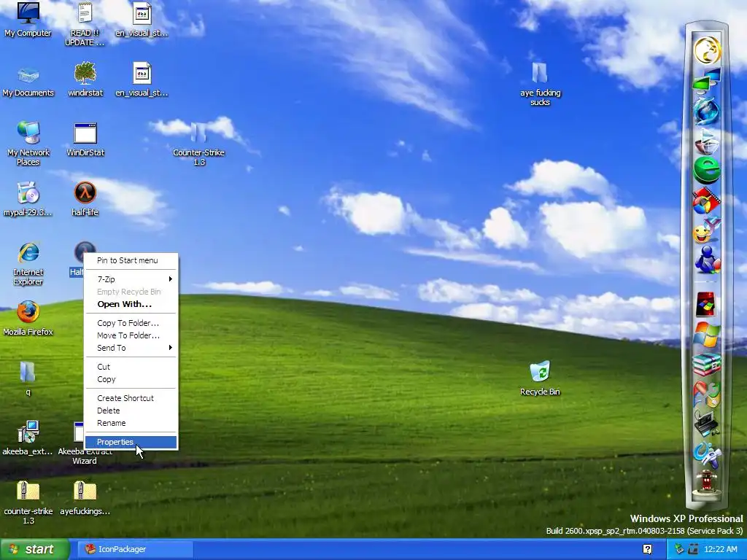Image resolution: width=747 pixels, height=560 pixels.
Task: Click the black computer-with-cables icon in dock
Action: click(x=707, y=424)
